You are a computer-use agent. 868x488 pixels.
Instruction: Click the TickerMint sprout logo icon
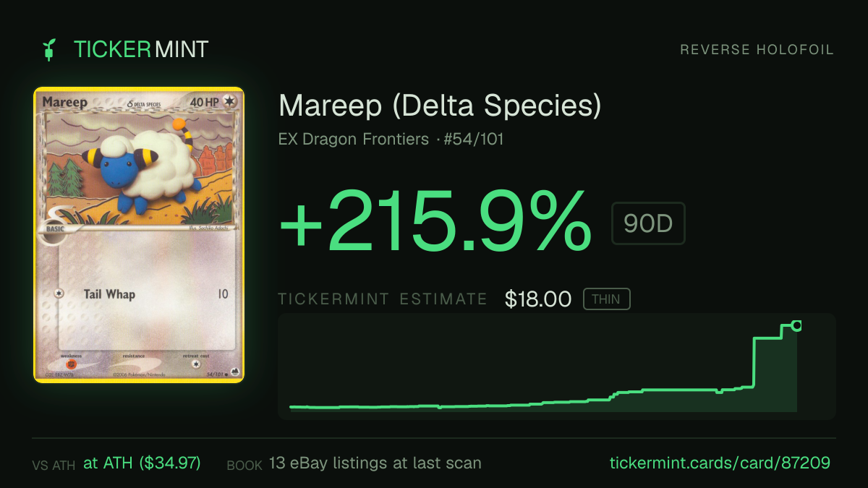tap(49, 49)
